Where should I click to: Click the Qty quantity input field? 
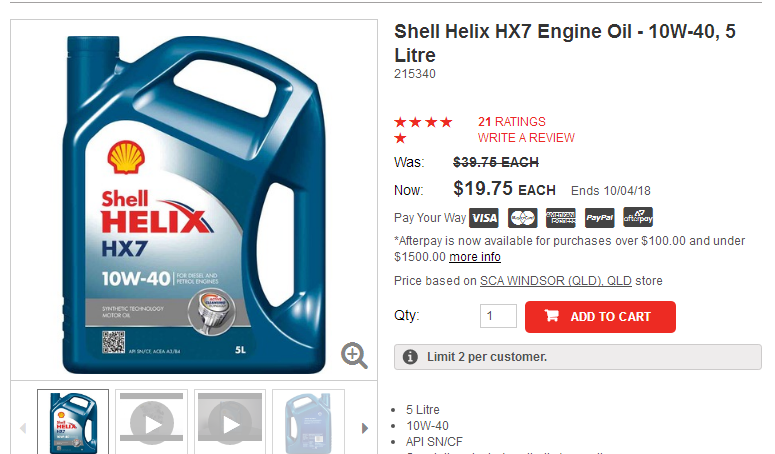[498, 316]
